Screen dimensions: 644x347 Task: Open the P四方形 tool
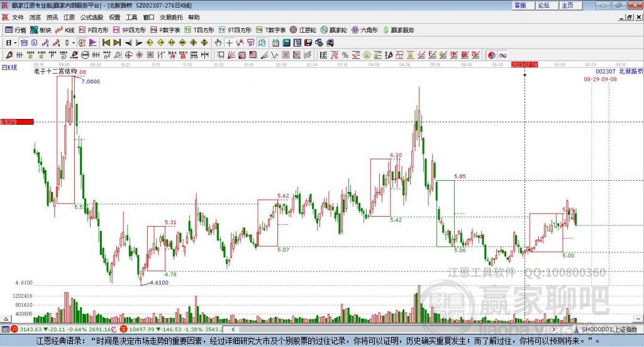(94, 30)
